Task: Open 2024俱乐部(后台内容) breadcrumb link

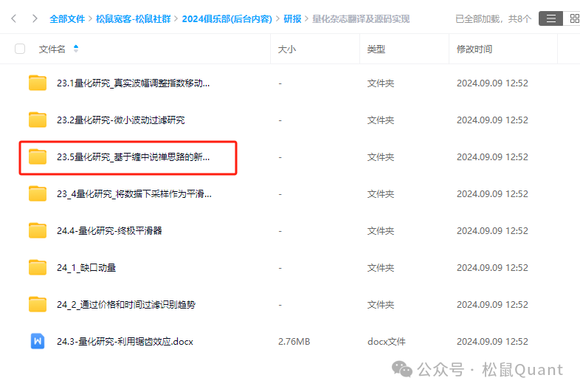Action: tap(227, 19)
